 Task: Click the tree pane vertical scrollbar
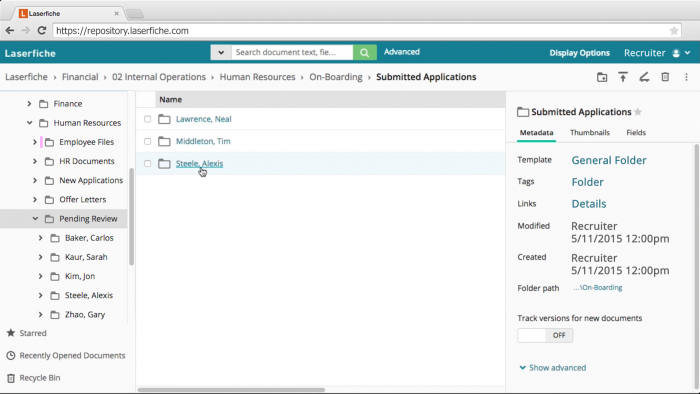click(131, 217)
